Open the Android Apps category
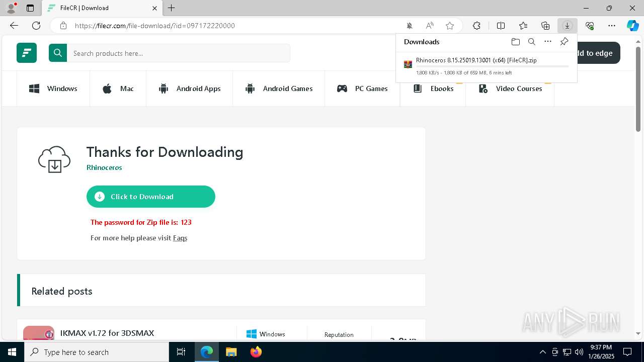Screen dimensions: 644x362 [x=190, y=88]
